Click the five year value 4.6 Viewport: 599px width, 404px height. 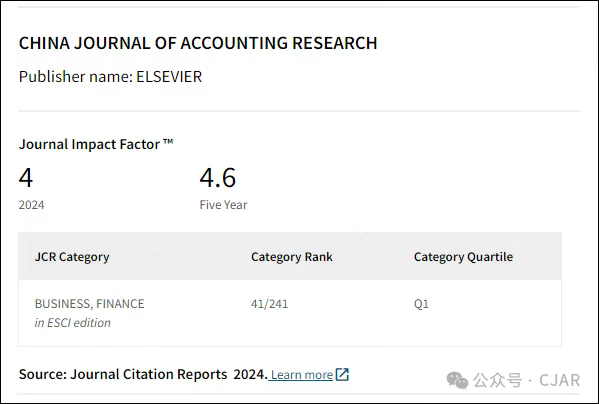218,178
